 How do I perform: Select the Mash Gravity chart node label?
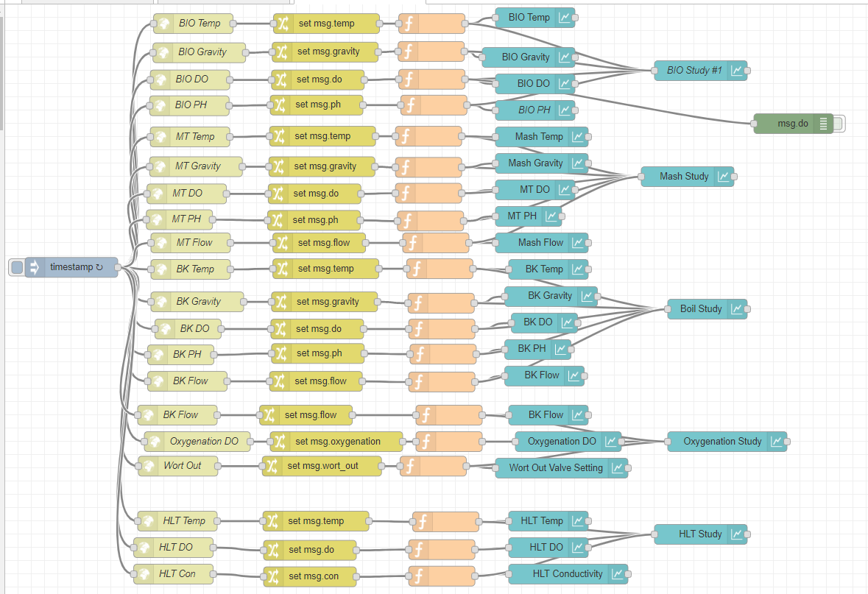[x=535, y=163]
